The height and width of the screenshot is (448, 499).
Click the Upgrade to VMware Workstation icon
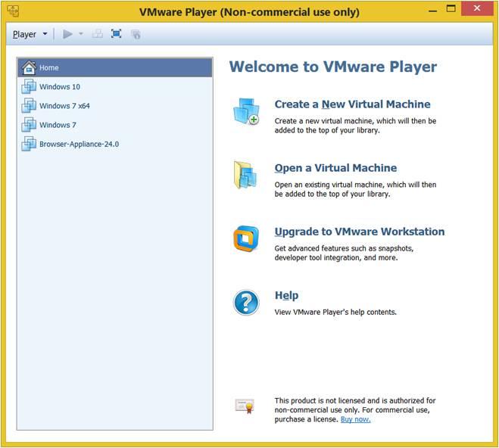(246, 238)
